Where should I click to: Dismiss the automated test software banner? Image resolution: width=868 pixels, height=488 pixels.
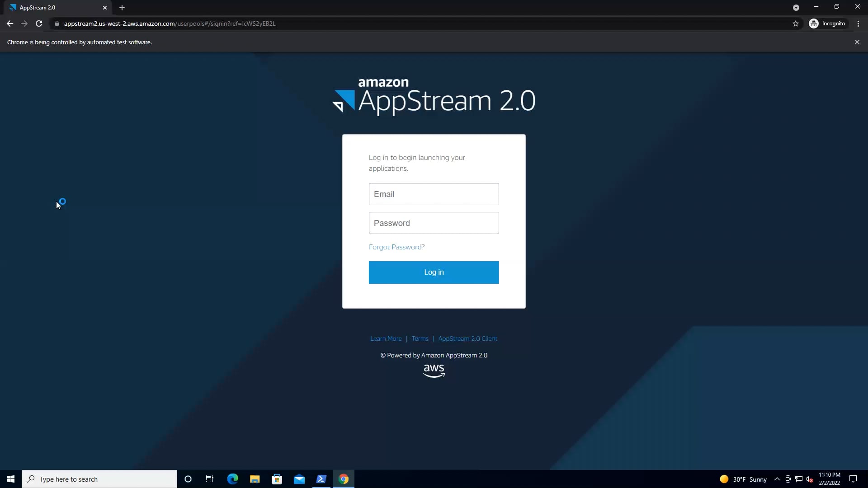tap(857, 42)
